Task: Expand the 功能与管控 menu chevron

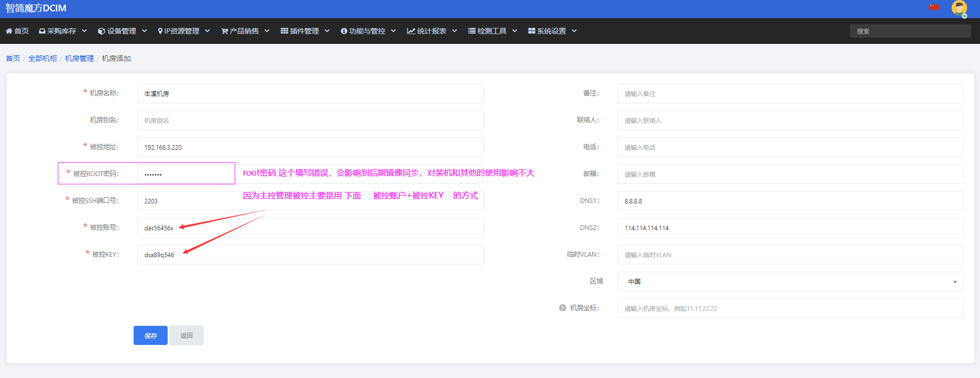Action: pos(394,31)
